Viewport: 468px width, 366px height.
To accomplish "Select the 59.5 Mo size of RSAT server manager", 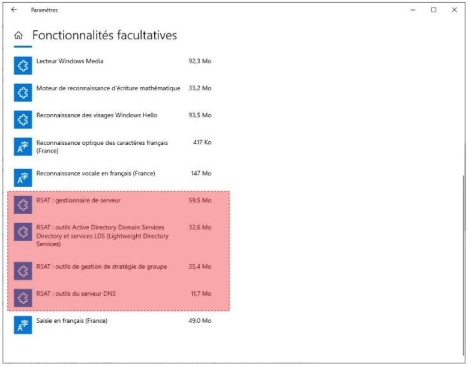I will (x=200, y=200).
